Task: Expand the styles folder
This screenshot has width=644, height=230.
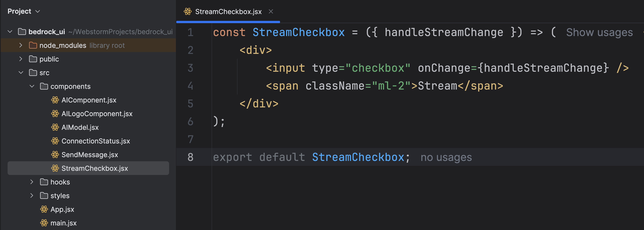Action: point(32,196)
